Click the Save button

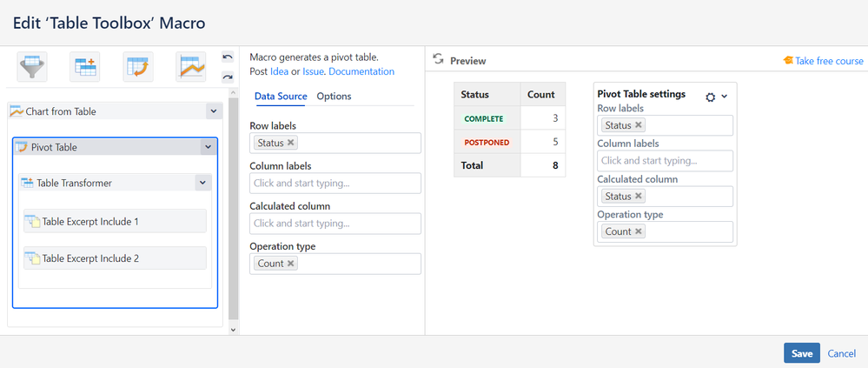[801, 353]
